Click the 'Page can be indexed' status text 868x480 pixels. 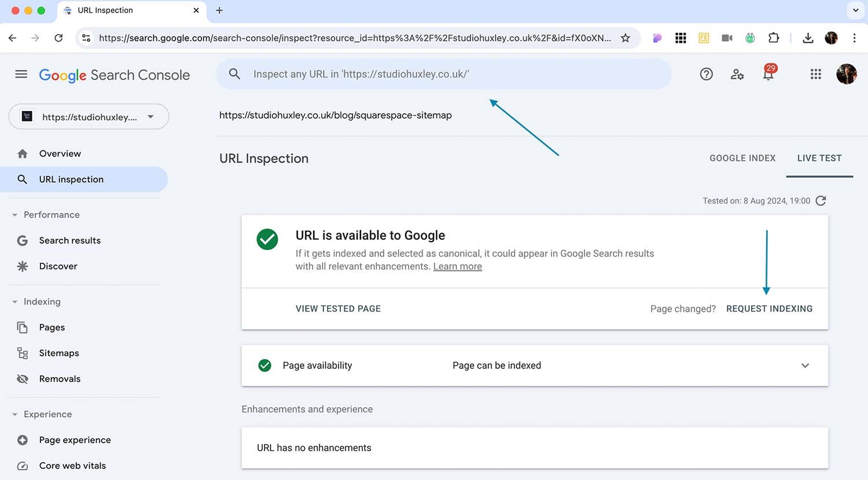(x=496, y=365)
